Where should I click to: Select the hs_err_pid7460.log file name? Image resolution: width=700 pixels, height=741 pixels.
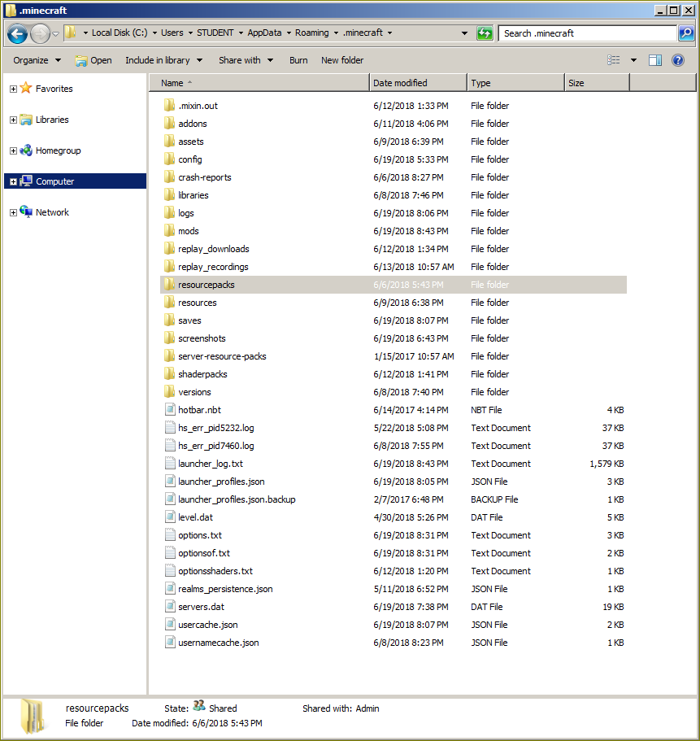216,446
